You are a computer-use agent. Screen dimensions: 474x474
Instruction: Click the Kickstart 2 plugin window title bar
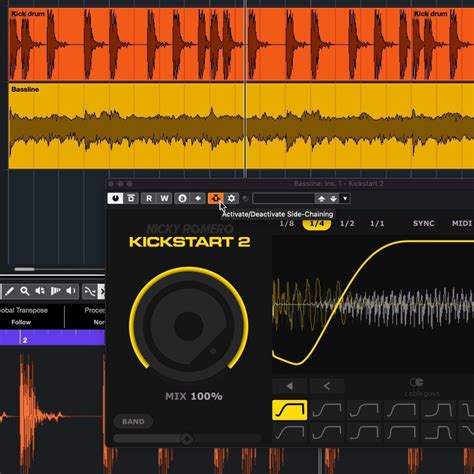(x=339, y=184)
